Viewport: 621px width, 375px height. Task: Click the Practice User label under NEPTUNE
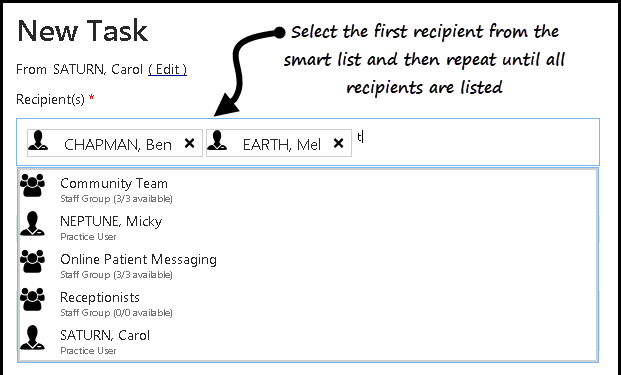coord(88,237)
